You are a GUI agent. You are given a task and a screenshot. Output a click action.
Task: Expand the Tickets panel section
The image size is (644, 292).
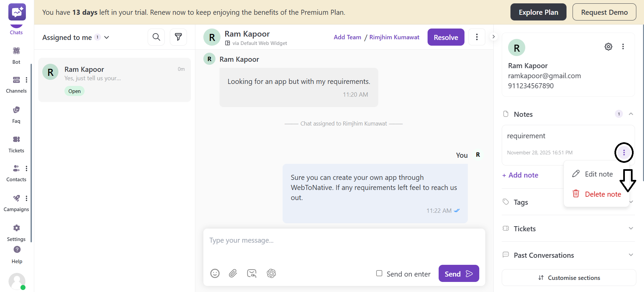631,229
